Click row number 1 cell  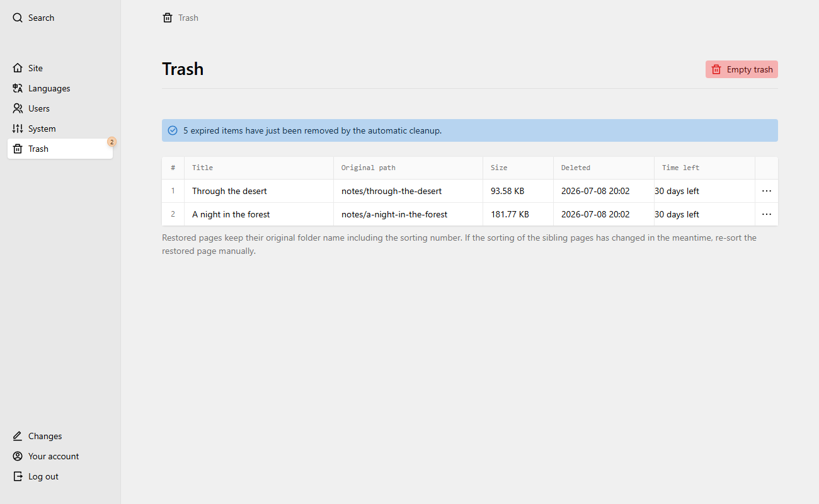173,191
